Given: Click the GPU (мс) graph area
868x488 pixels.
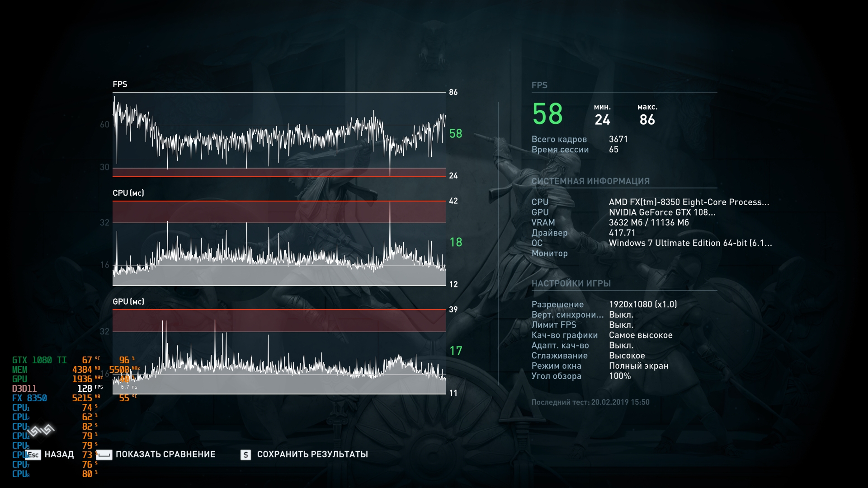Looking at the screenshot, I should pyautogui.click(x=279, y=352).
